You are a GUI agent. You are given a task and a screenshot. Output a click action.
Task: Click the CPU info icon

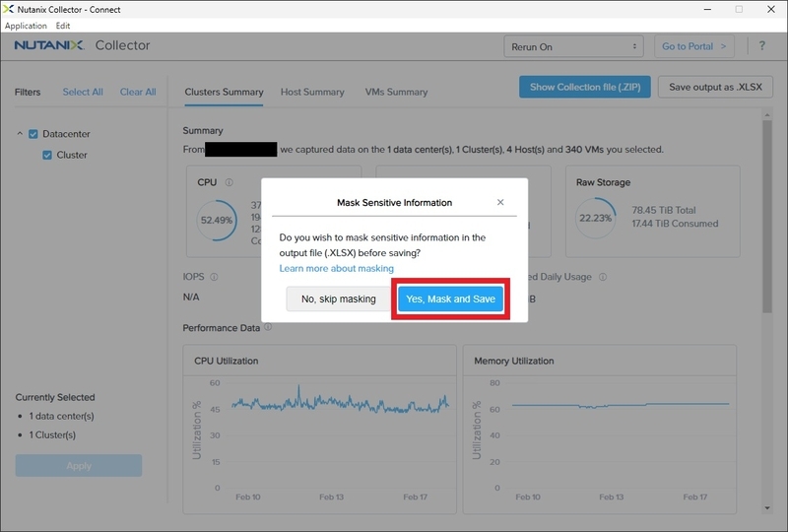(230, 182)
